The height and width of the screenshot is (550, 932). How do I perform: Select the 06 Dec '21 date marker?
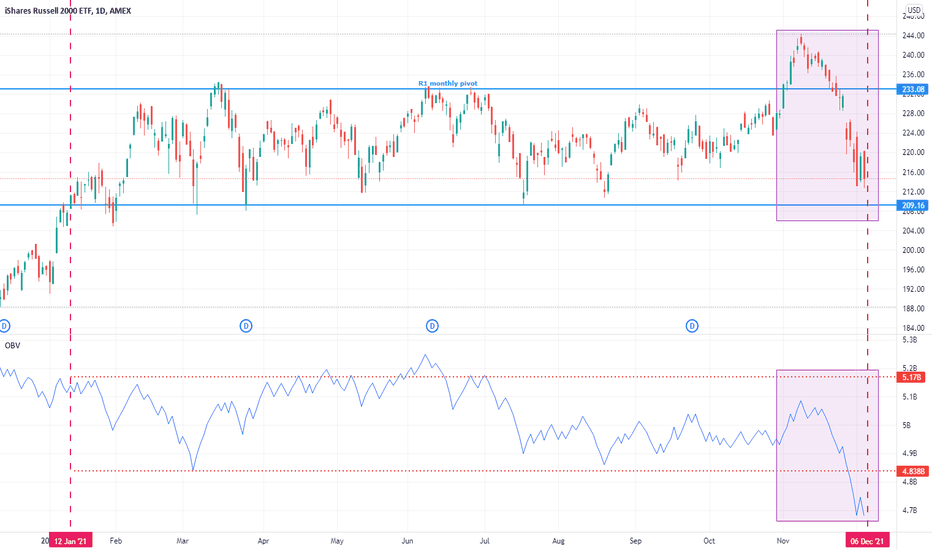[867, 541]
